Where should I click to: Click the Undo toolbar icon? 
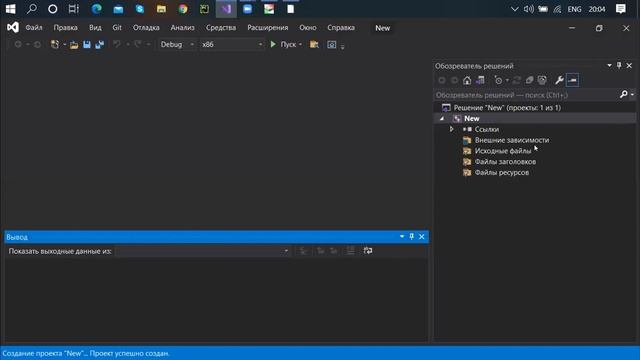click(117, 44)
